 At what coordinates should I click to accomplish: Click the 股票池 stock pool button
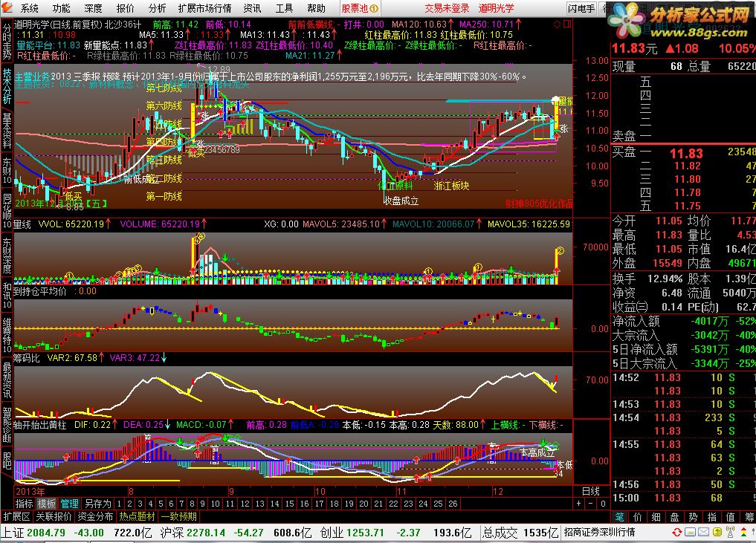point(360,8)
